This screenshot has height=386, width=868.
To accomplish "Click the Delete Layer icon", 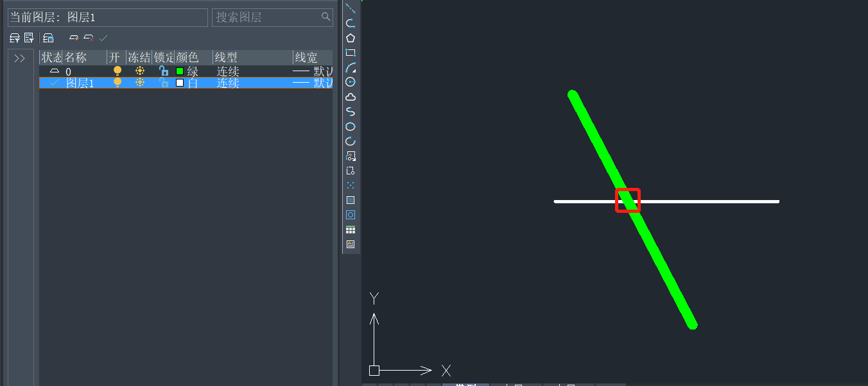I will [x=89, y=38].
